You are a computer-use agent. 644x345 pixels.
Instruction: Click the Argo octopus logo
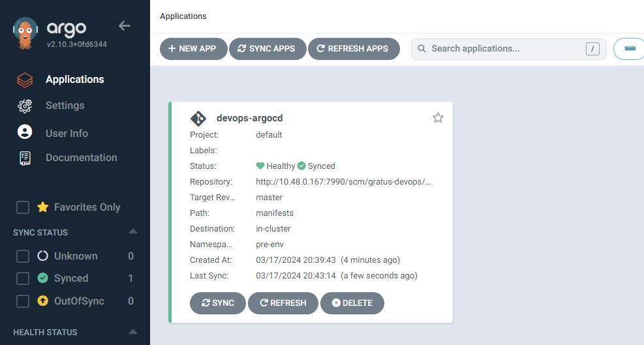[26, 34]
